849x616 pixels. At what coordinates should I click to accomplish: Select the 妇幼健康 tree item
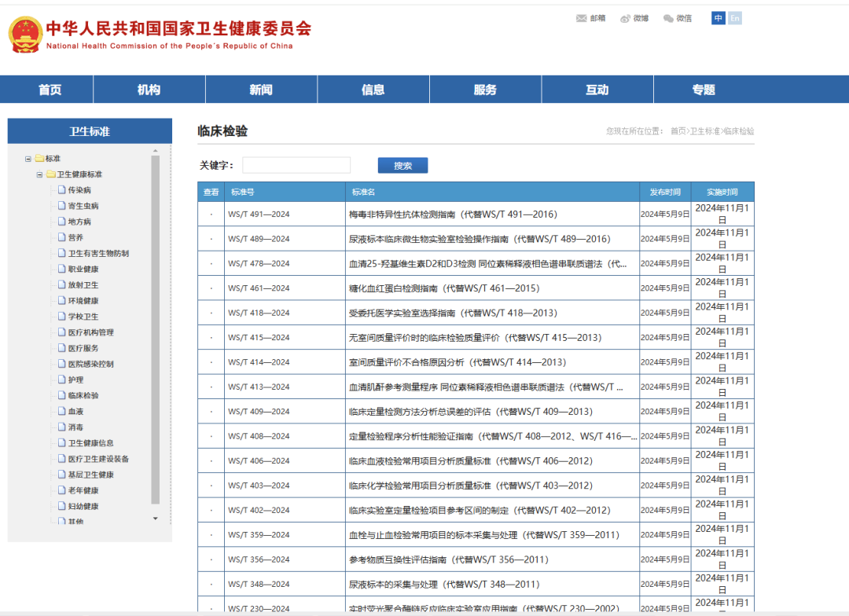pyautogui.click(x=83, y=506)
